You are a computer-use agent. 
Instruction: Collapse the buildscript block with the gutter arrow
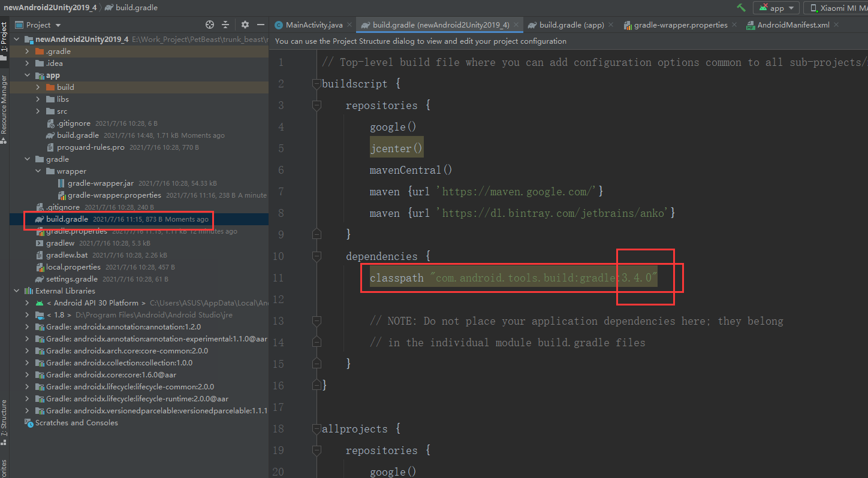[x=316, y=84]
